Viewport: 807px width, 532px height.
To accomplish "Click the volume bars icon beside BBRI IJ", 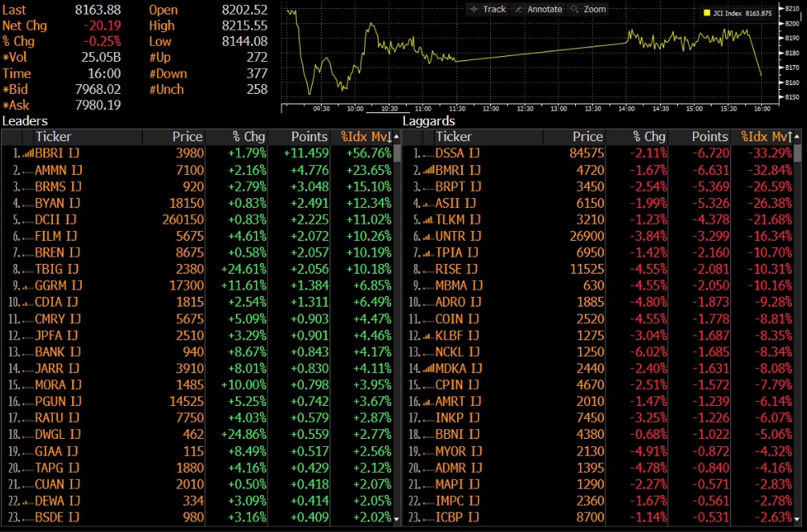I will (x=28, y=152).
